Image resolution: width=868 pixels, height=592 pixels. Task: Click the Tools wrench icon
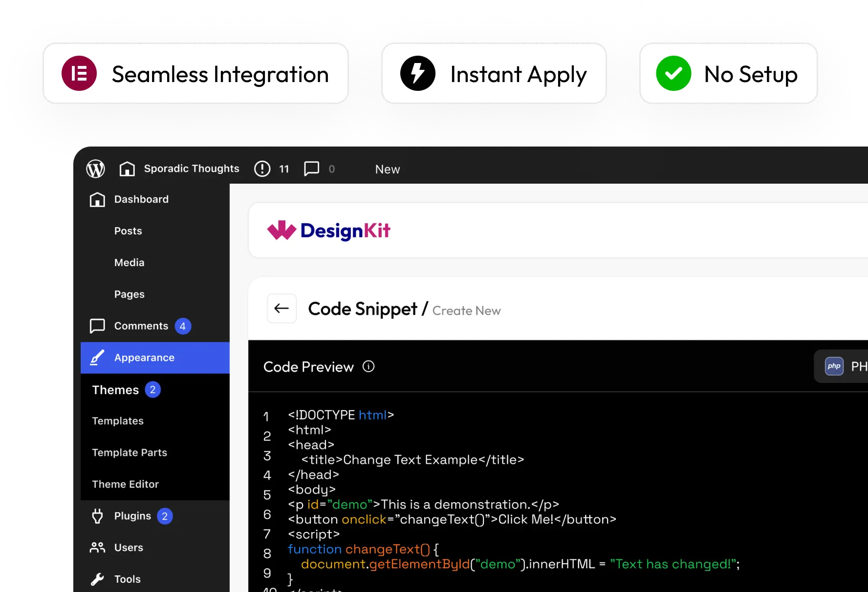click(97, 579)
